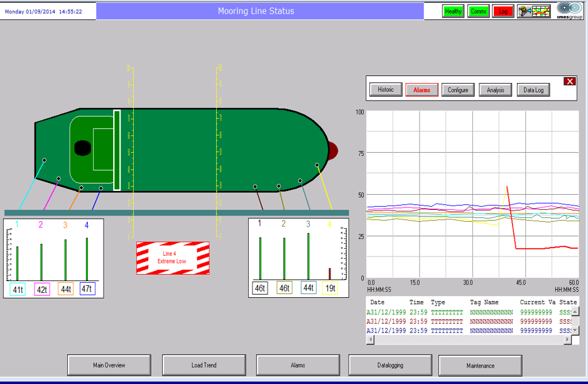588x384 pixels.
Task: Click bow mooring point of dark brown line
Action: coord(255,187)
